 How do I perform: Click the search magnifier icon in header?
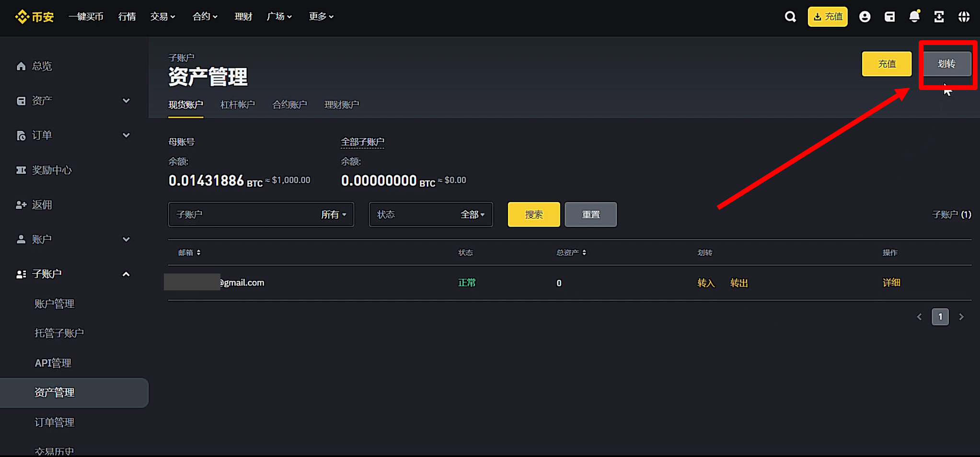tap(790, 17)
